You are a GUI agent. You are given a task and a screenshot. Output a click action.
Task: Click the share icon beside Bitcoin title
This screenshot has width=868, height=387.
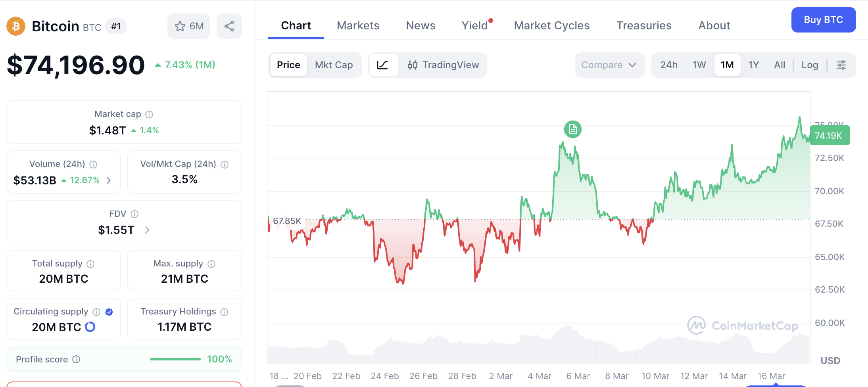pos(229,26)
